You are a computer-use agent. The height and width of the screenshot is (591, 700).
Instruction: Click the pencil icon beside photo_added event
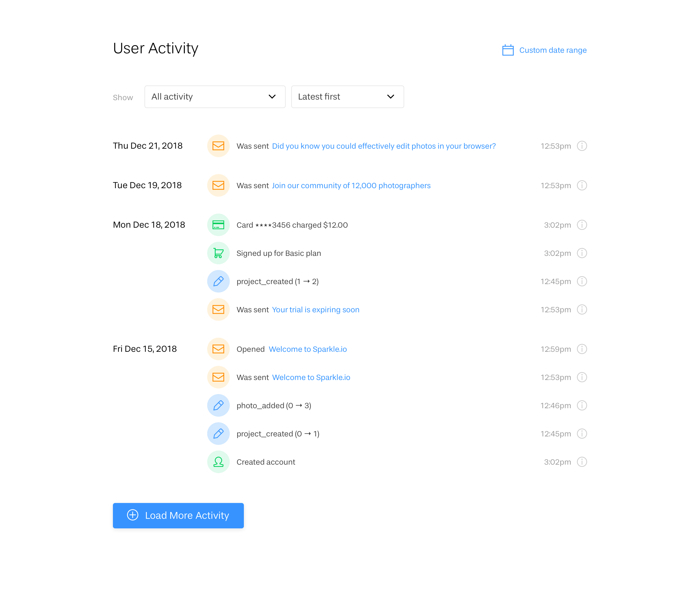tap(218, 405)
